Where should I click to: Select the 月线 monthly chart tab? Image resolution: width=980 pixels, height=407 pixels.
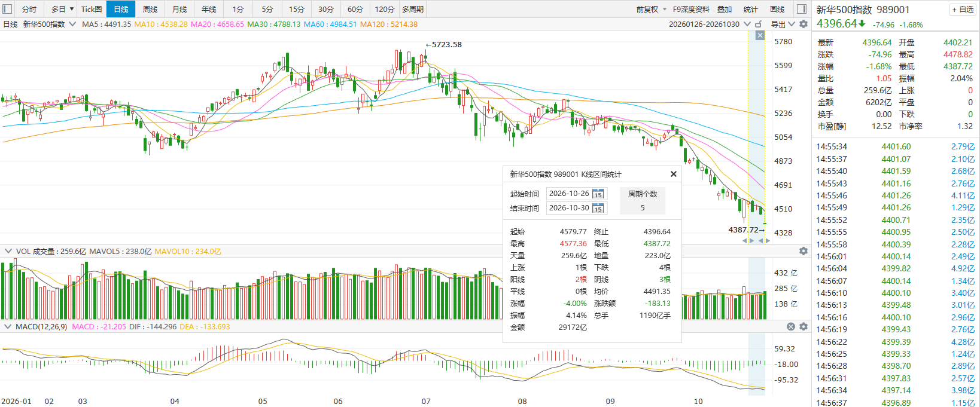tap(179, 9)
